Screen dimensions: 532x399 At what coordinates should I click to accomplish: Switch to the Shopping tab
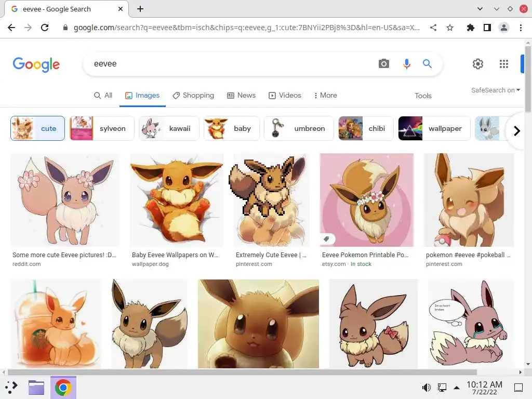(193, 96)
